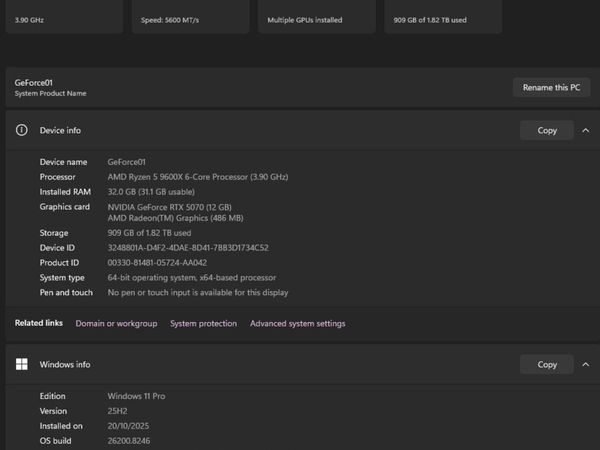600x450 pixels.
Task: Select the Multiple GPUs installed card
Action: point(317,17)
